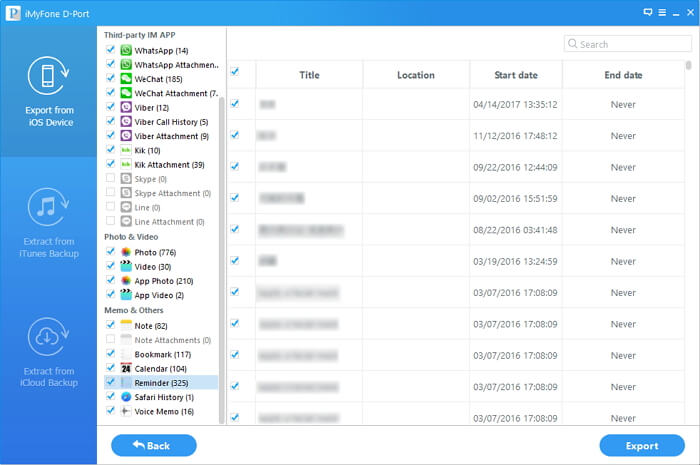Click the Note (82) icon
Viewport: 700px width, 465px height.
(126, 325)
